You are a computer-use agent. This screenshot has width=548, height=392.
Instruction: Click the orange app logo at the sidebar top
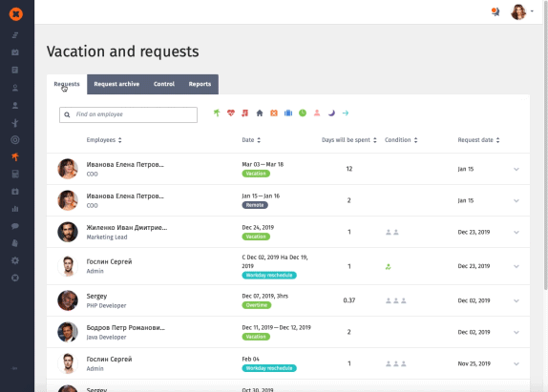[x=15, y=14]
